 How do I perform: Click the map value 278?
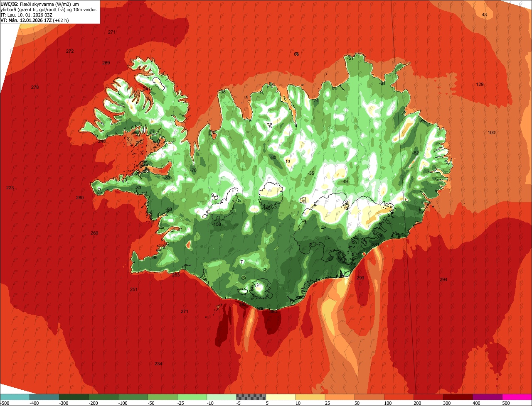coord(35,87)
